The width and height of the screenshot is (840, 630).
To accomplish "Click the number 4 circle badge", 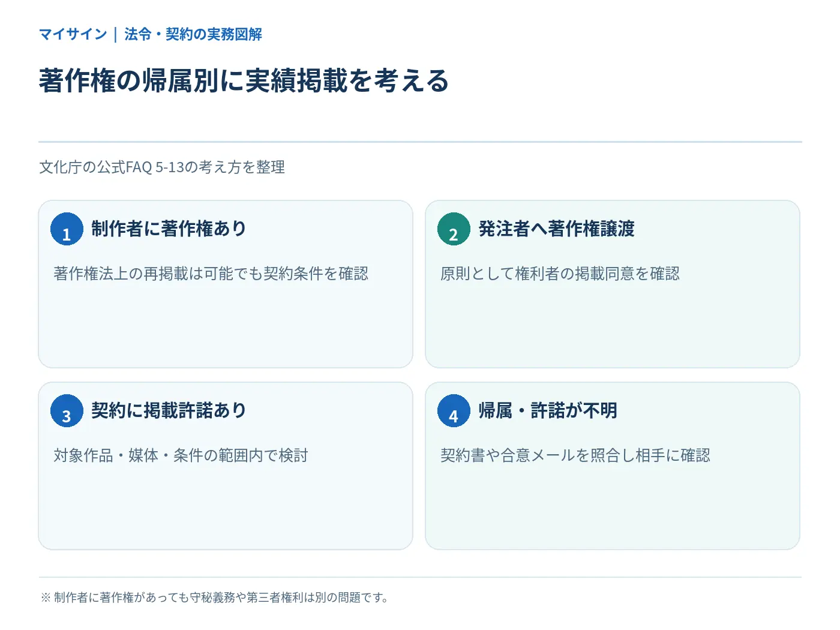I will (x=454, y=411).
